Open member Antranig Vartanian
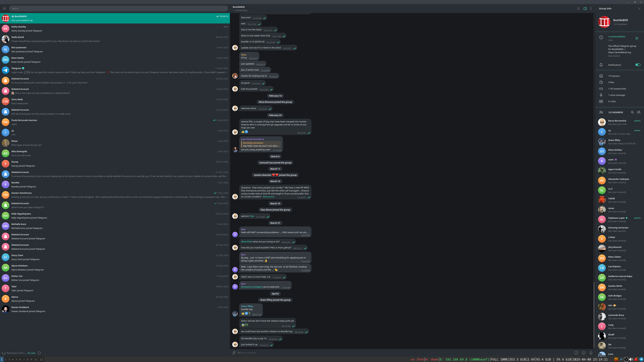 tap(620, 229)
